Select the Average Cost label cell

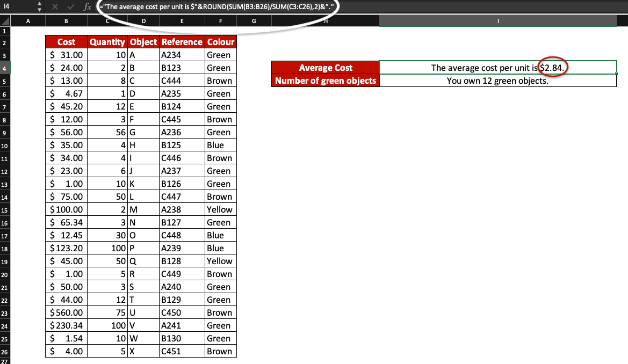(x=326, y=68)
